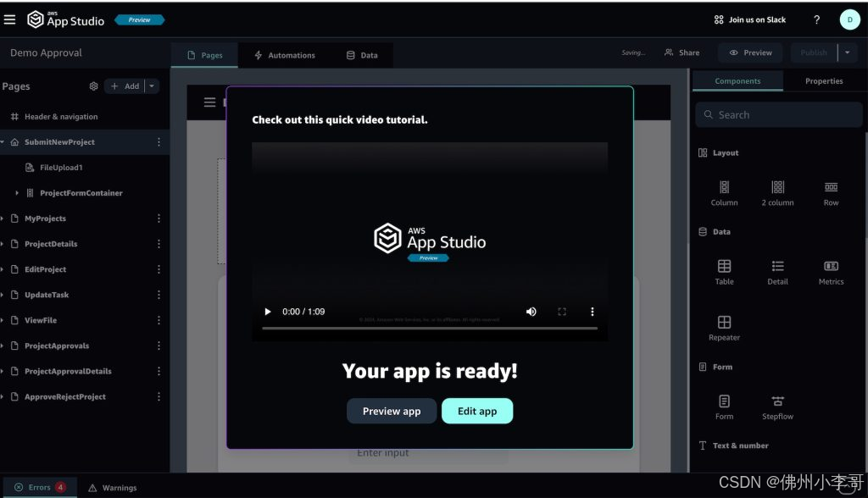Select the FileUpload1 tree item
Viewport: 868px width, 498px height.
61,168
